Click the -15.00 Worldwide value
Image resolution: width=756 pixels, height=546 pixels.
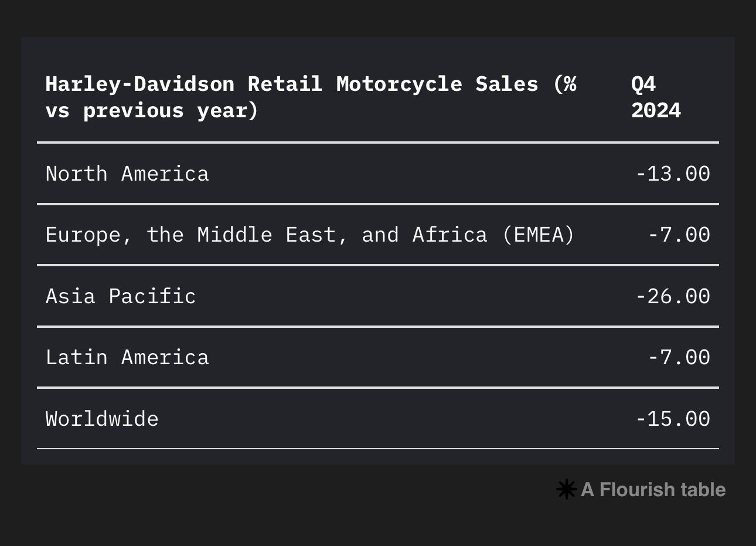coord(673,419)
